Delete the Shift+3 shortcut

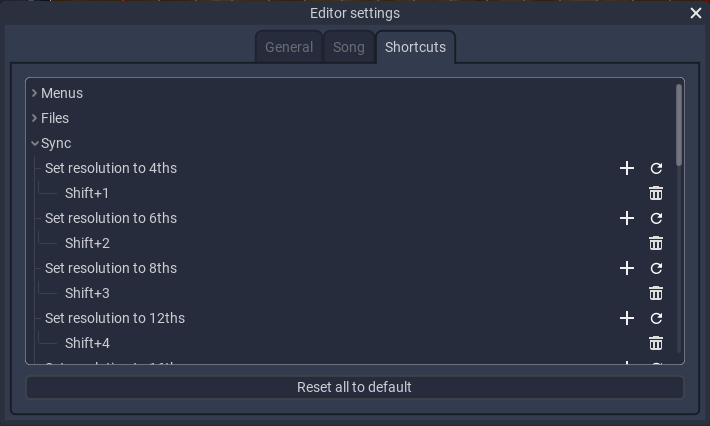click(656, 293)
